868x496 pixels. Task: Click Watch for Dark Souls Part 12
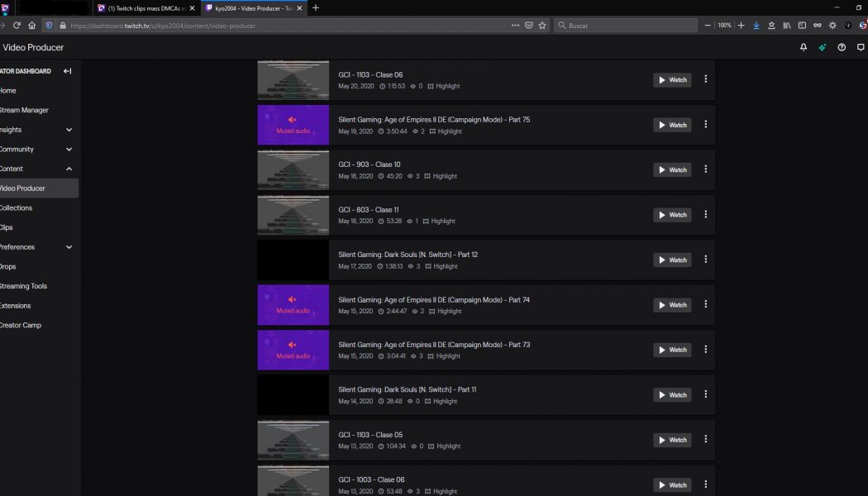click(x=672, y=260)
